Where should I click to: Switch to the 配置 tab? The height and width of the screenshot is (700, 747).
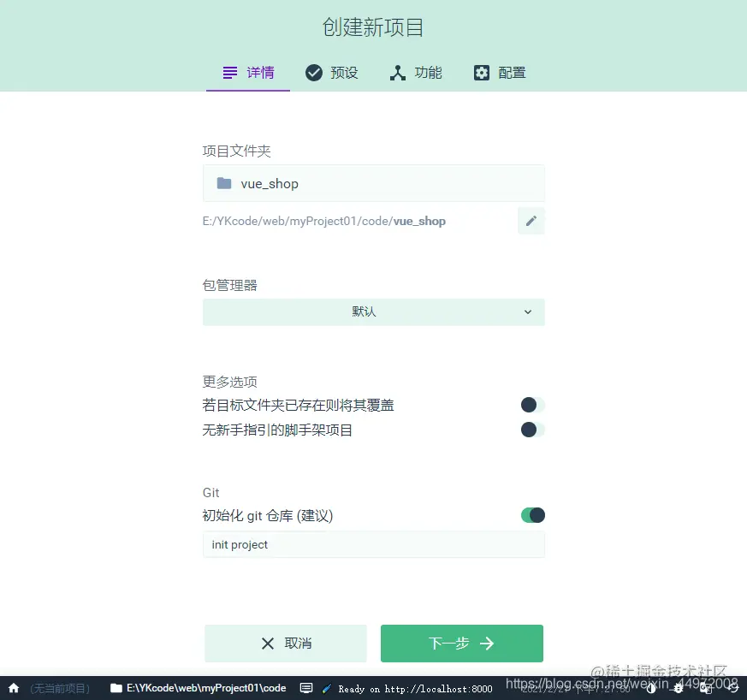coord(500,72)
